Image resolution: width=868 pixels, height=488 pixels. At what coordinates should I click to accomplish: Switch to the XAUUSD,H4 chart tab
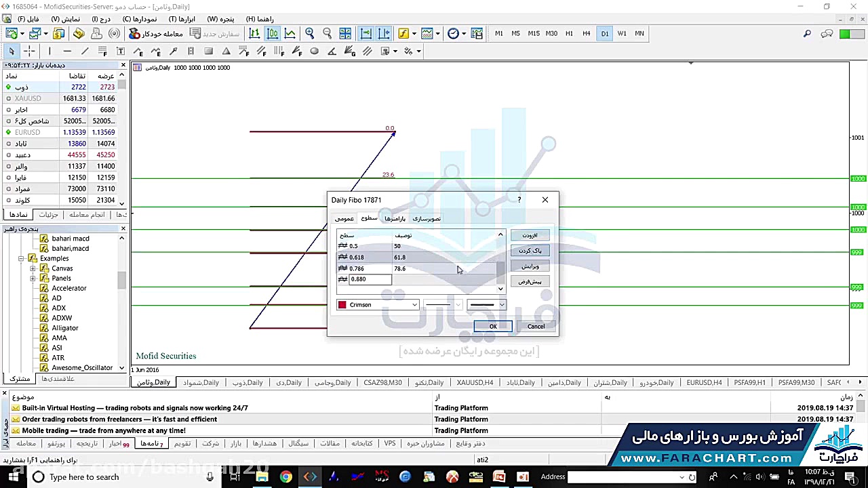[475, 382]
